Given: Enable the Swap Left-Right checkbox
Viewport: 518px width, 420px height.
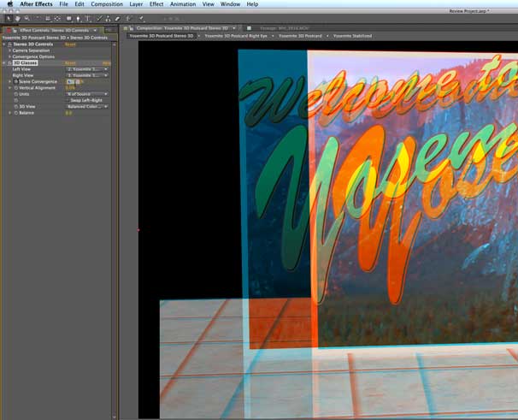Looking at the screenshot, I should coord(68,100).
